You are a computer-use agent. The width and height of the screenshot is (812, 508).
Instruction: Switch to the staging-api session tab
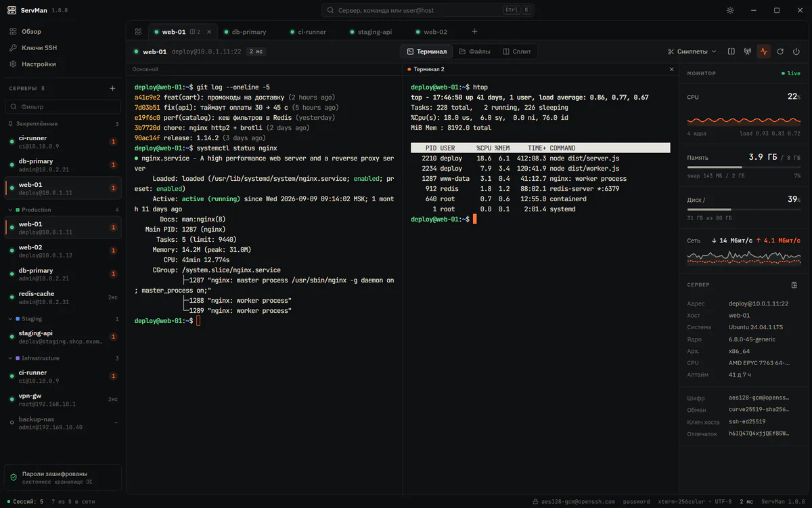coord(370,32)
